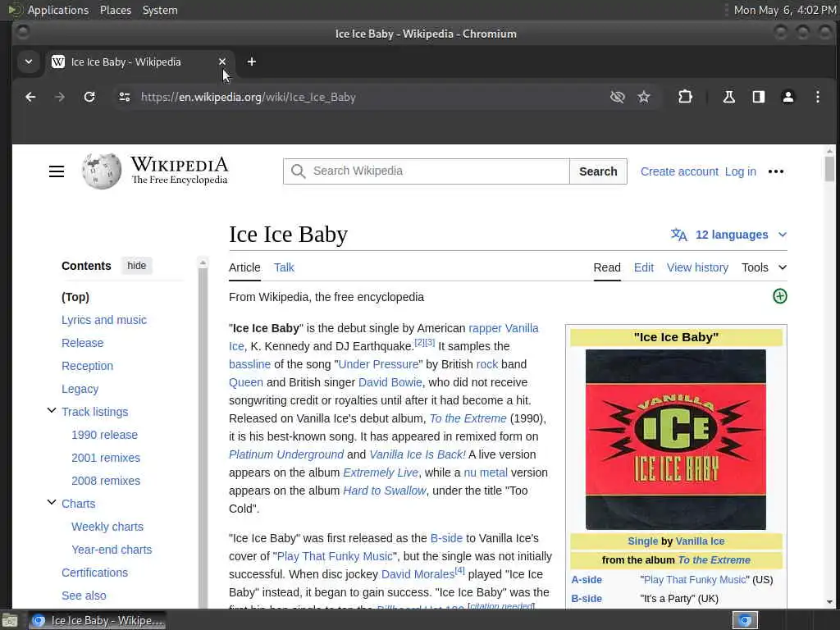Jump to the Legacy section
This screenshot has width=840, height=630.
80,389
